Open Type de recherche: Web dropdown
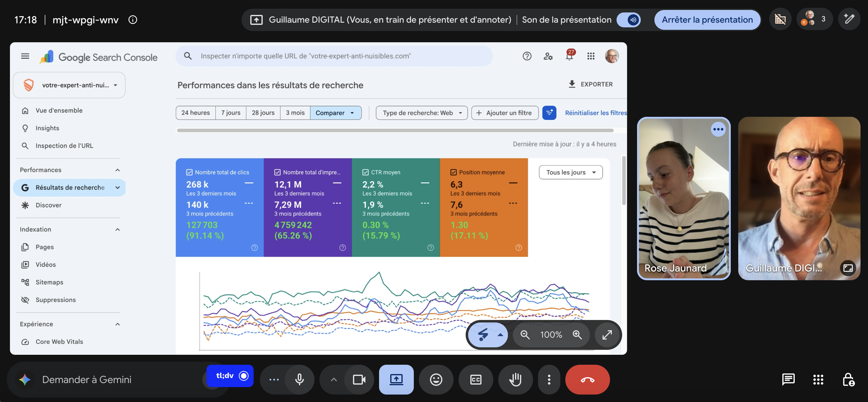This screenshot has width=868, height=402. tap(422, 113)
